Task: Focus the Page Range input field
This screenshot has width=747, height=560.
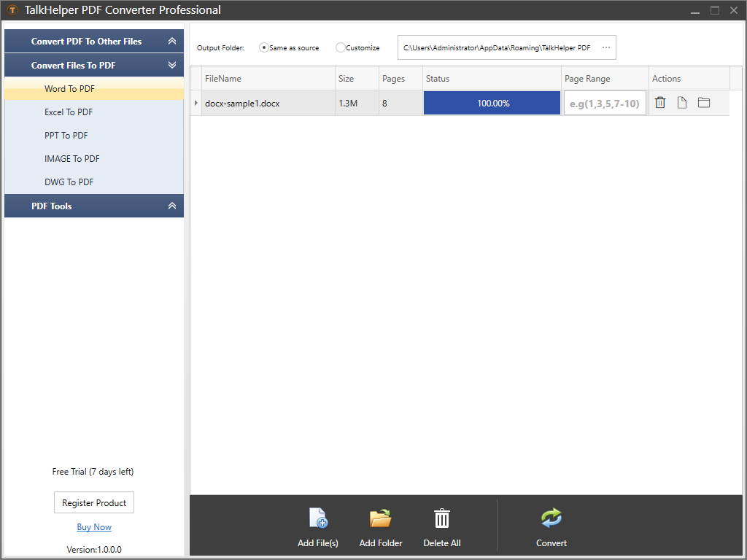Action: click(605, 104)
